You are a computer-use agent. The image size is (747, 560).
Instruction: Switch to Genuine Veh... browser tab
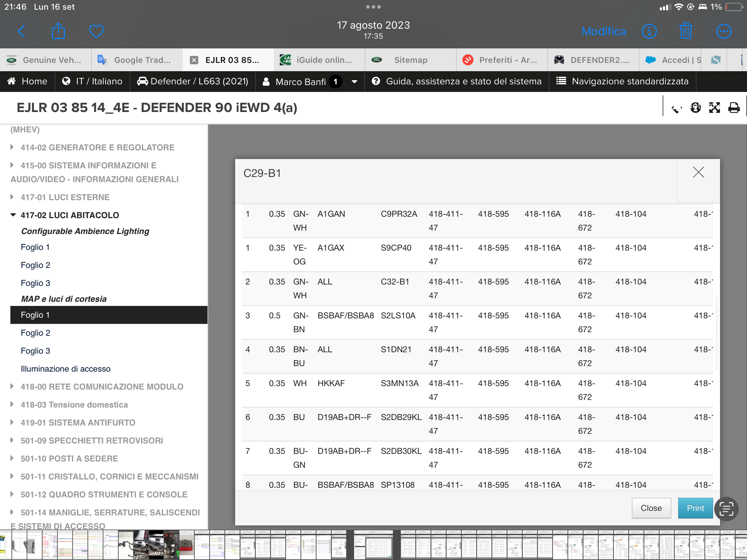(x=46, y=60)
